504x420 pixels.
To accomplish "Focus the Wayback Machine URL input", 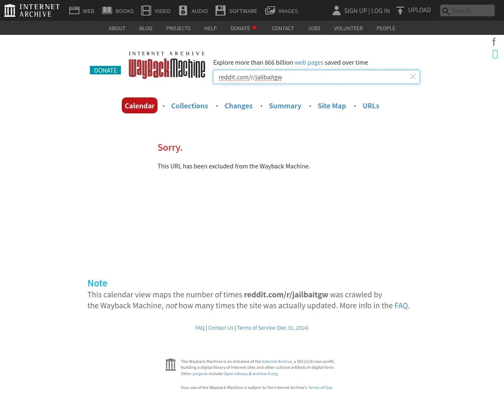I will [x=316, y=77].
